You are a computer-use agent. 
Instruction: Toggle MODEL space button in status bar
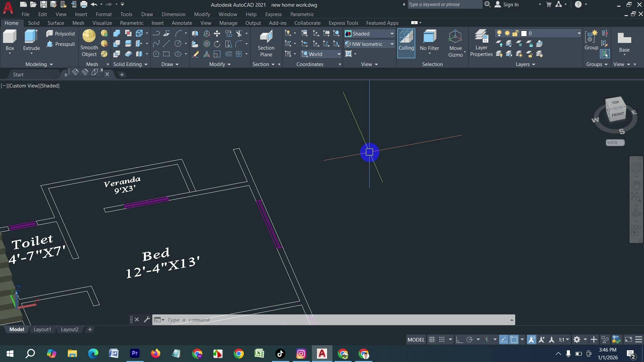click(x=416, y=340)
